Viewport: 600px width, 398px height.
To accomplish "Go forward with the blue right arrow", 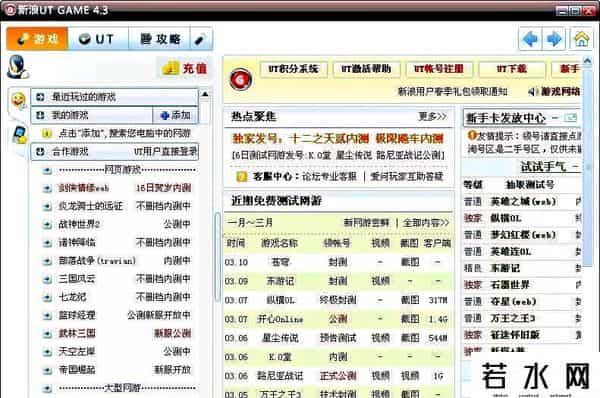I will pyautogui.click(x=554, y=38).
